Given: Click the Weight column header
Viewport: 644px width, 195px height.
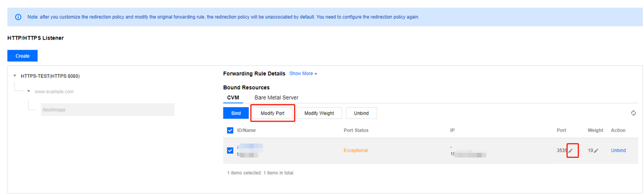Looking at the screenshot, I should (595, 130).
